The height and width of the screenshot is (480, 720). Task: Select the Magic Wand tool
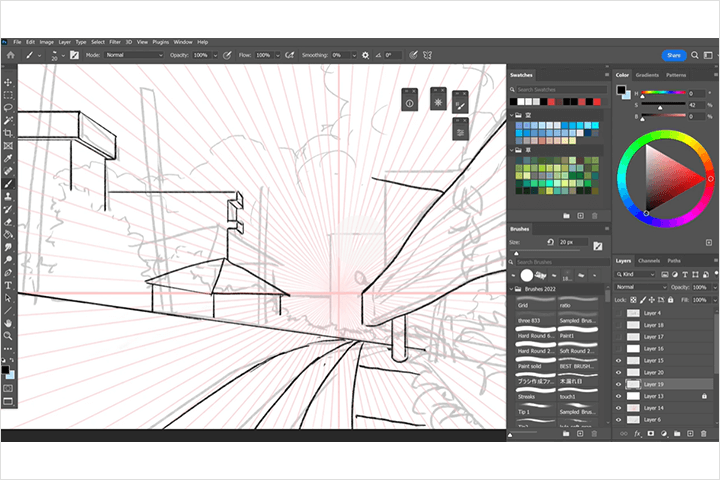point(8,120)
